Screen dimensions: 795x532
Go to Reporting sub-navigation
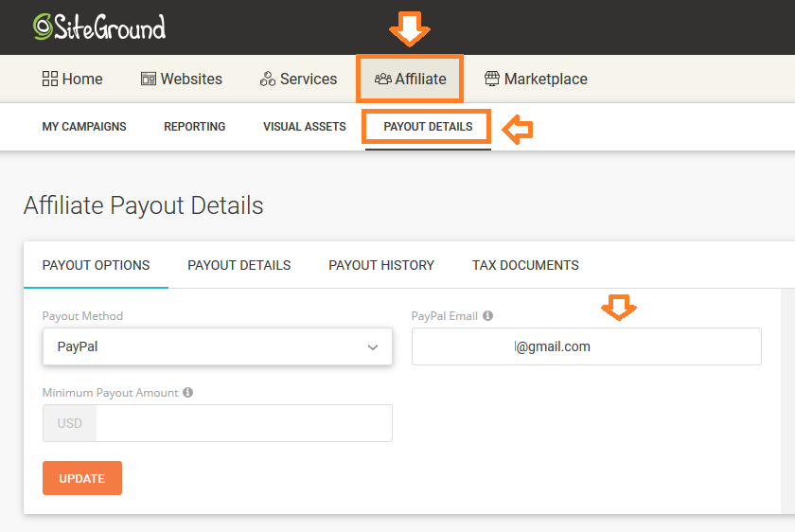click(195, 127)
